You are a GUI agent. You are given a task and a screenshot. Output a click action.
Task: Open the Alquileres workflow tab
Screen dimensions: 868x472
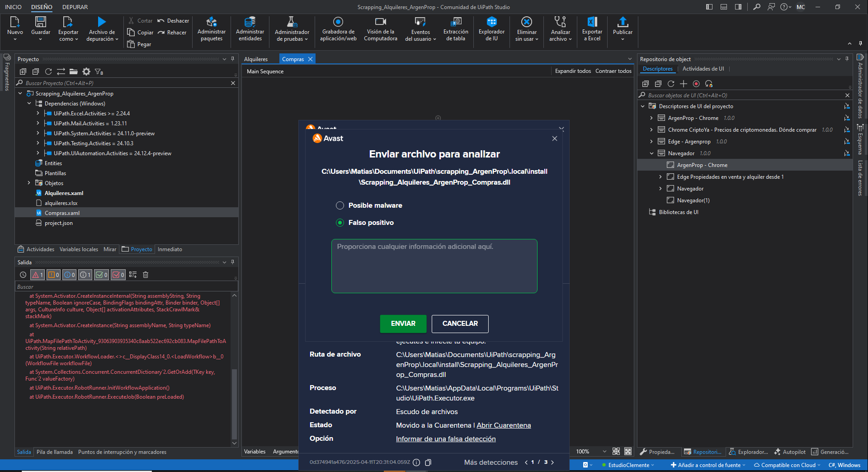(256, 59)
